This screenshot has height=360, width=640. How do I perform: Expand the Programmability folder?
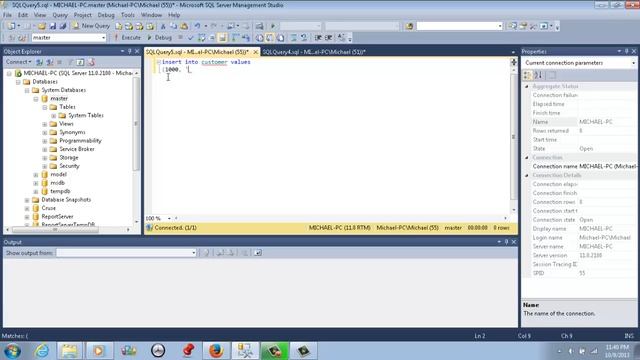45,141
